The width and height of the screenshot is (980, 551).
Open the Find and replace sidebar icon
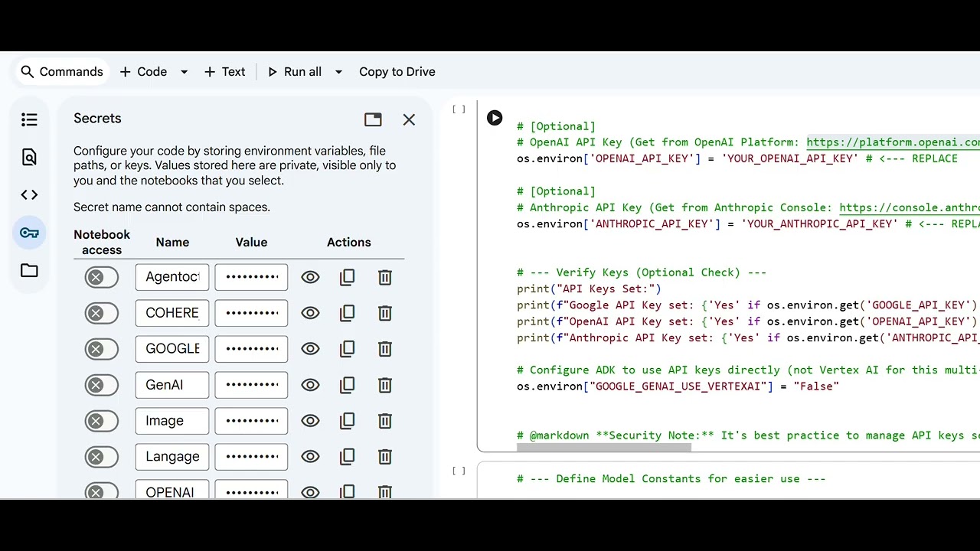pyautogui.click(x=29, y=157)
